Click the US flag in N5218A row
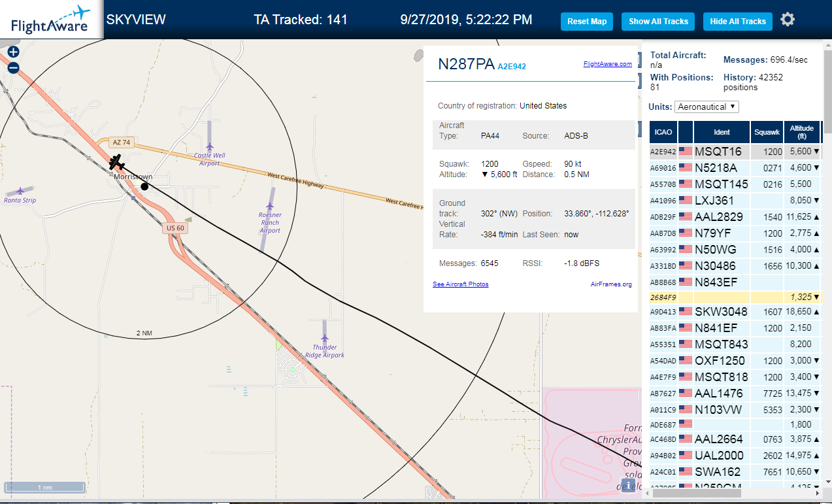The width and height of the screenshot is (832, 504). click(686, 168)
